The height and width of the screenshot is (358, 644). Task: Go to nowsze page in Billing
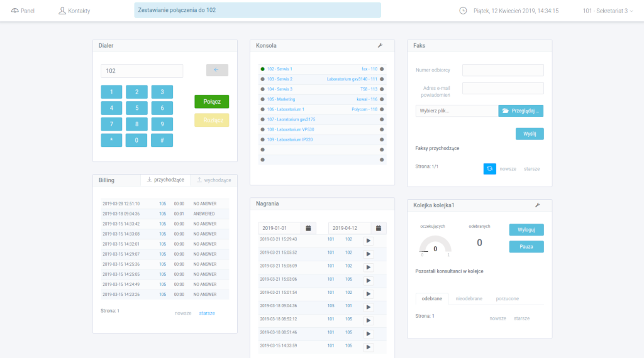(183, 313)
